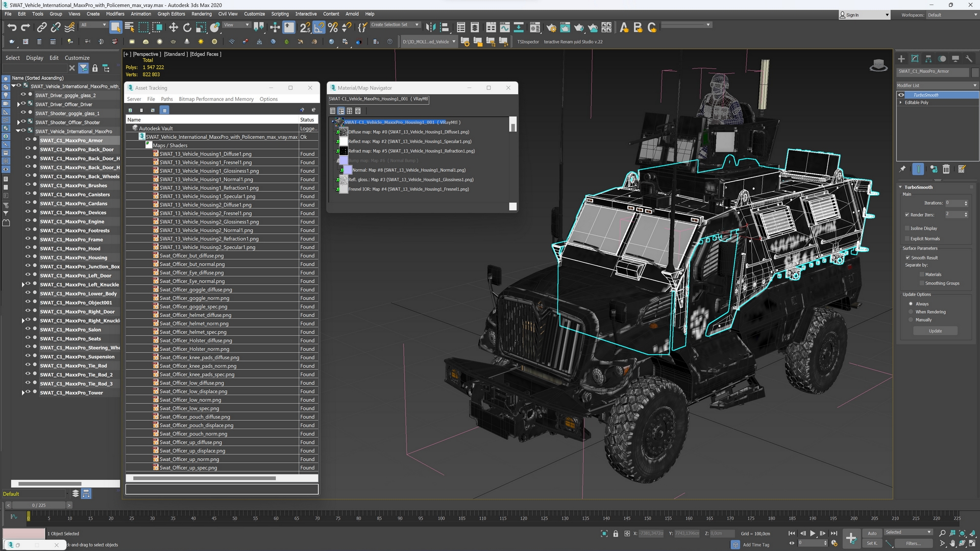Open the Curve Editor icon
The height and width of the screenshot is (551, 980).
pos(505,28)
